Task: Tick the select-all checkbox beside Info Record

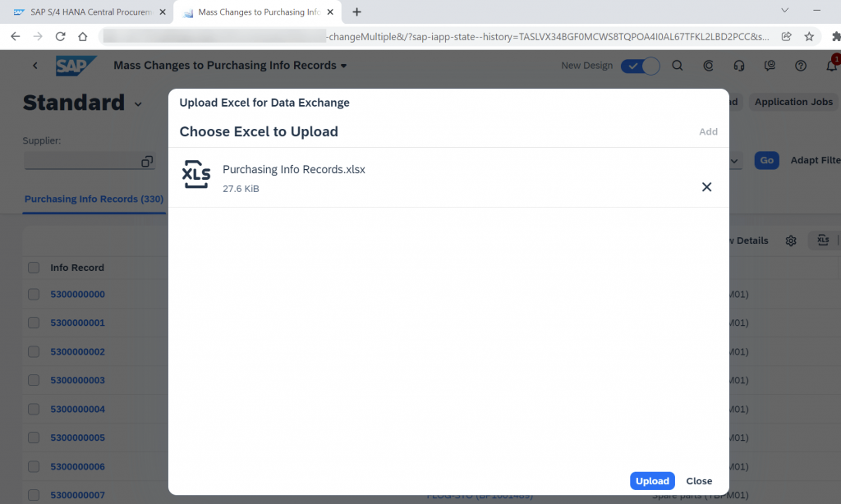Action: coord(34,268)
